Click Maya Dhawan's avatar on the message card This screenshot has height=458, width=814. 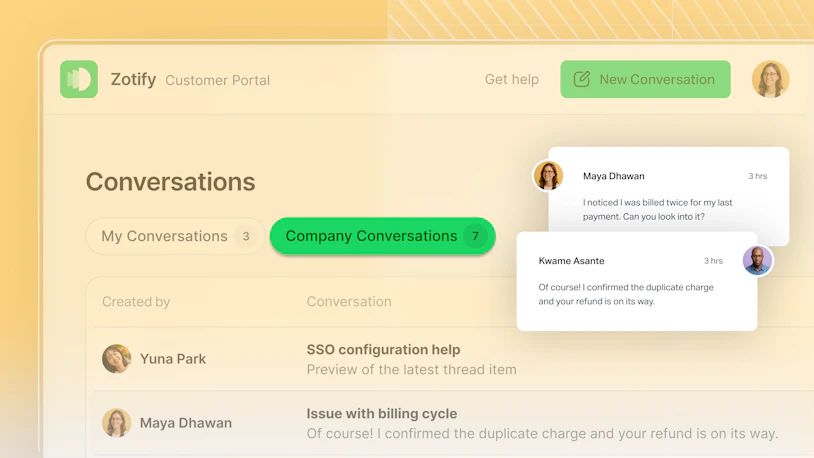pyautogui.click(x=548, y=176)
